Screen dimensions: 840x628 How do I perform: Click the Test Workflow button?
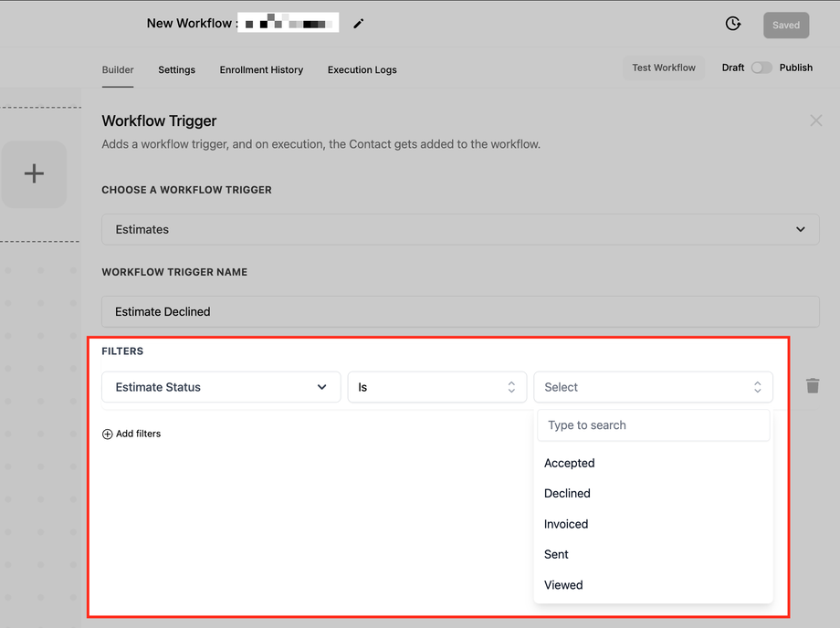pyautogui.click(x=664, y=68)
